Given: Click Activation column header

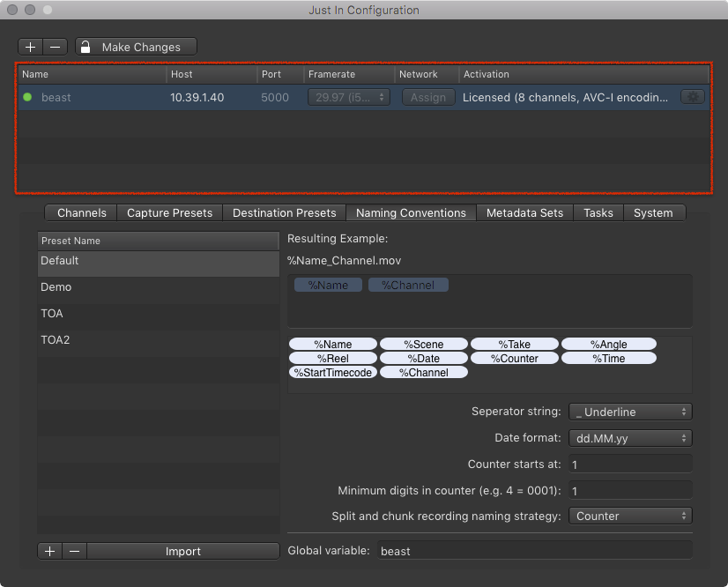Looking at the screenshot, I should point(584,74).
